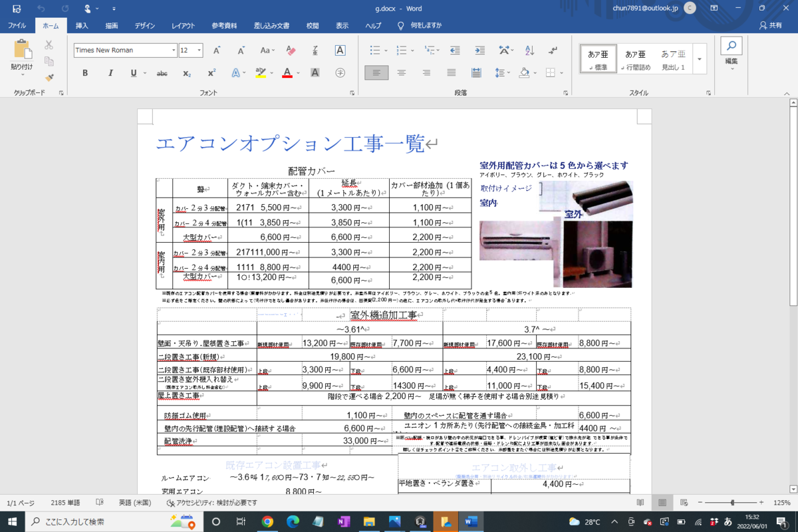The width and height of the screenshot is (798, 532).
Task: Apply distributed alignment
Action: point(476,73)
